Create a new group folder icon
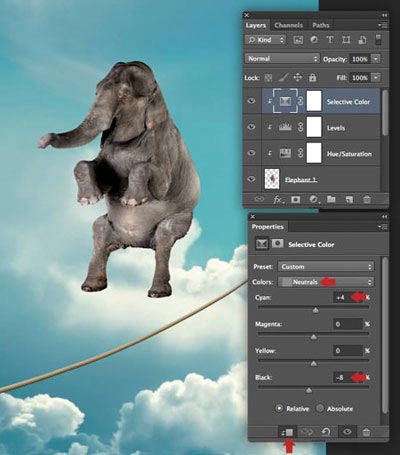The width and height of the screenshot is (400, 455). pos(331,199)
